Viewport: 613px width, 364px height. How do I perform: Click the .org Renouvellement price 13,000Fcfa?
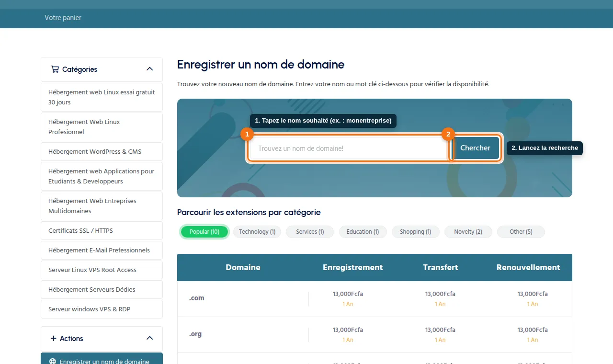pyautogui.click(x=533, y=330)
